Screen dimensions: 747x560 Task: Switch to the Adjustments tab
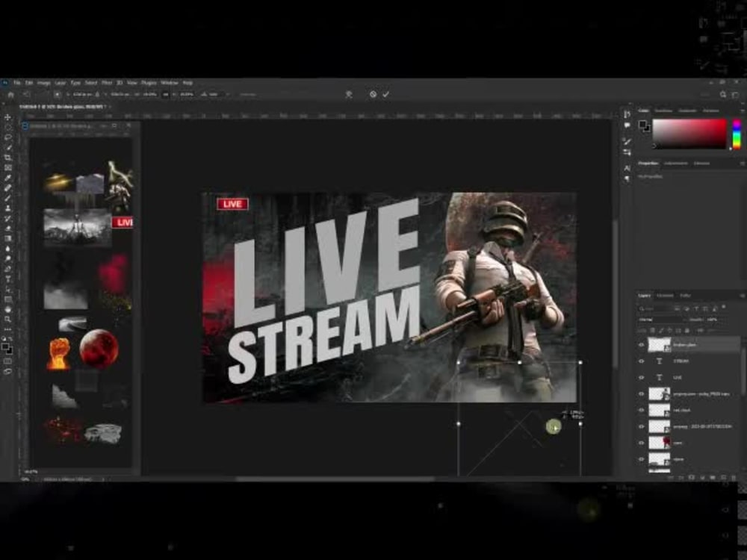coord(675,164)
